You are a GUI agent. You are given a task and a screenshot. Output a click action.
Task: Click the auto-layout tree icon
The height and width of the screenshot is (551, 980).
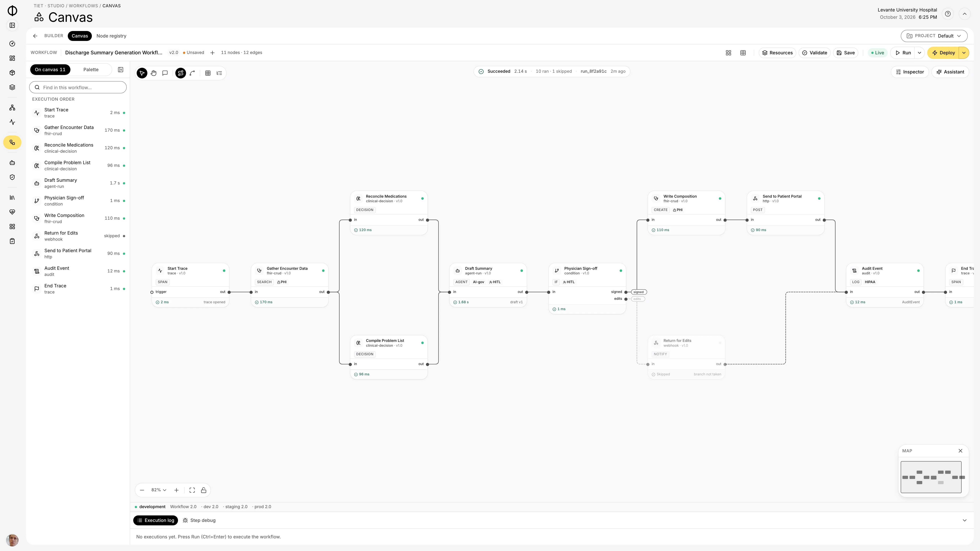(x=220, y=73)
